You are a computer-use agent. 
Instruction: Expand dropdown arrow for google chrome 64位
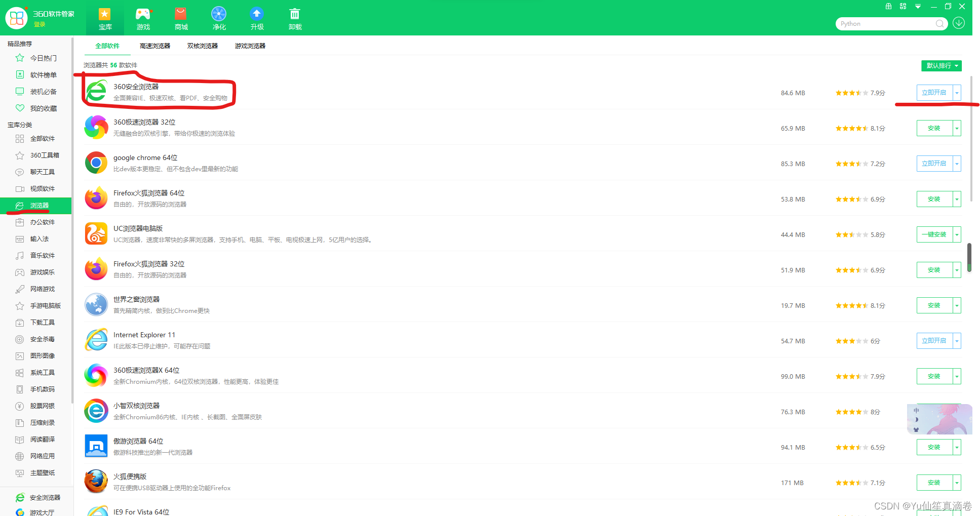click(957, 164)
